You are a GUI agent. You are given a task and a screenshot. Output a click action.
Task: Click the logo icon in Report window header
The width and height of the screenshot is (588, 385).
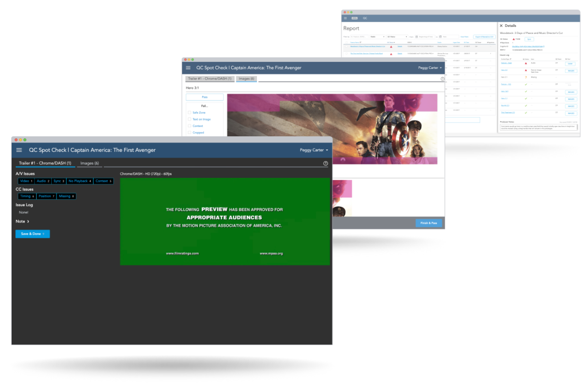(x=354, y=18)
